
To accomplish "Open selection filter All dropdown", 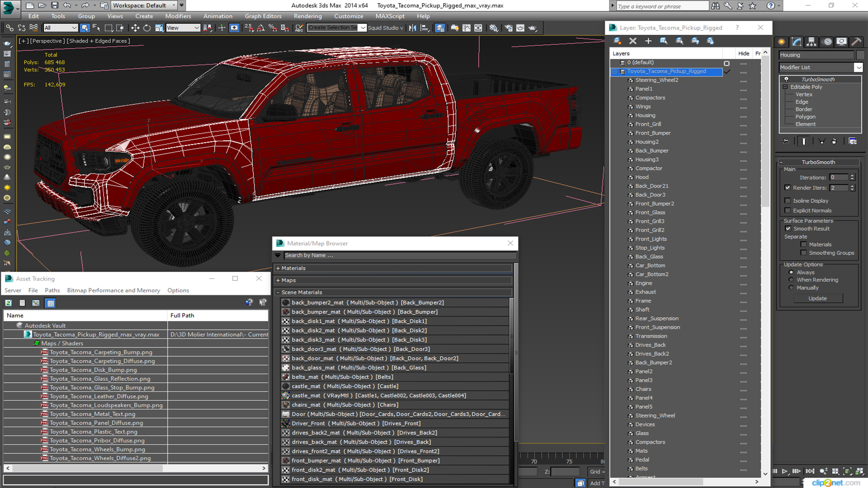I will tap(61, 28).
